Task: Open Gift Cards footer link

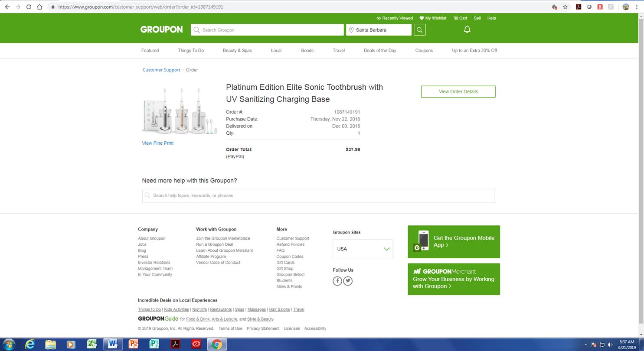Action: click(285, 263)
